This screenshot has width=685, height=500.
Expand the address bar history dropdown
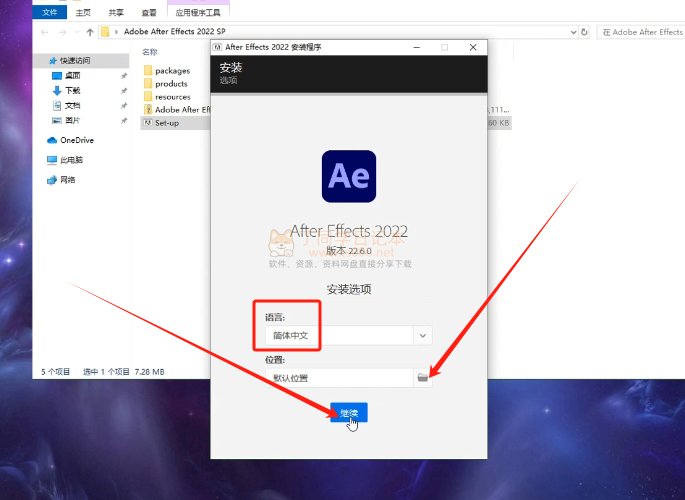coord(573,32)
